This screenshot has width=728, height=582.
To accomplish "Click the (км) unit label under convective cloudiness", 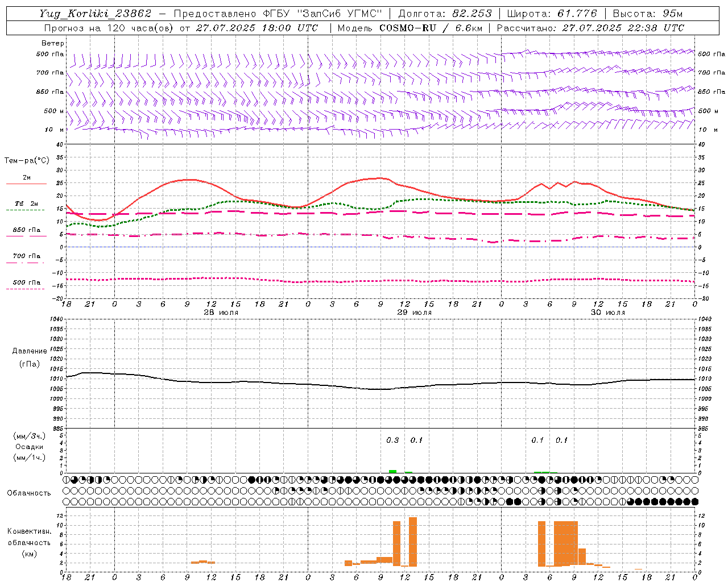I will point(30,554).
